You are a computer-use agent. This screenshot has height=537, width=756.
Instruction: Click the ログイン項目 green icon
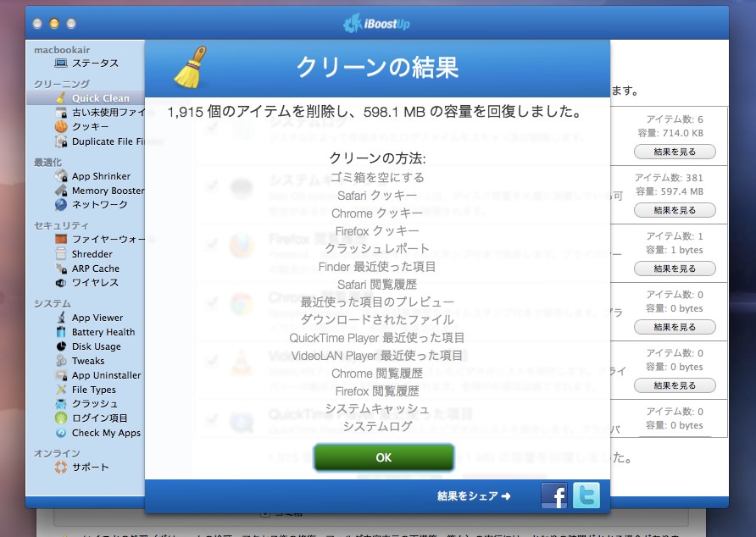pyautogui.click(x=61, y=418)
